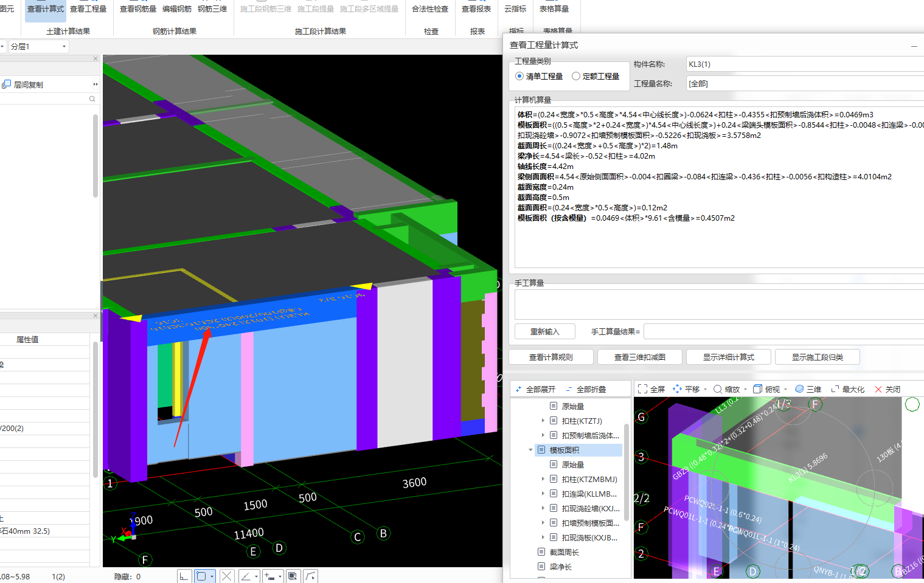Click 查看计算式 ribbon item

pos(46,9)
